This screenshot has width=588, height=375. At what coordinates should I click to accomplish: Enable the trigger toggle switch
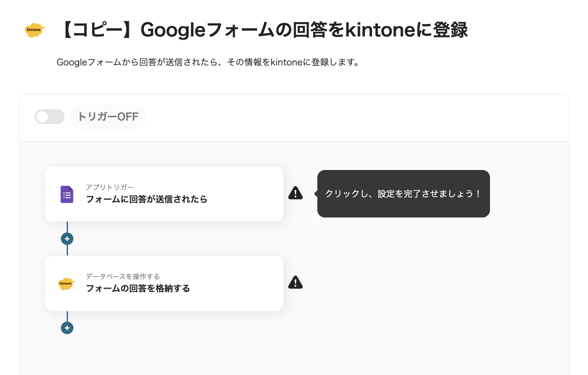click(x=50, y=117)
